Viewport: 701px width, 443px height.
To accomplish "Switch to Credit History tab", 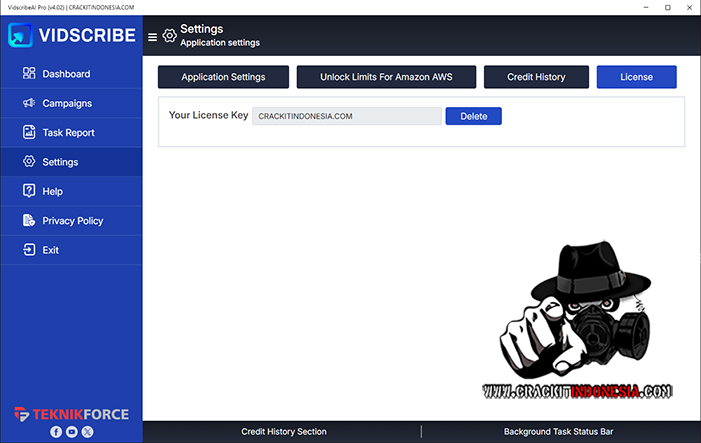I will point(536,77).
